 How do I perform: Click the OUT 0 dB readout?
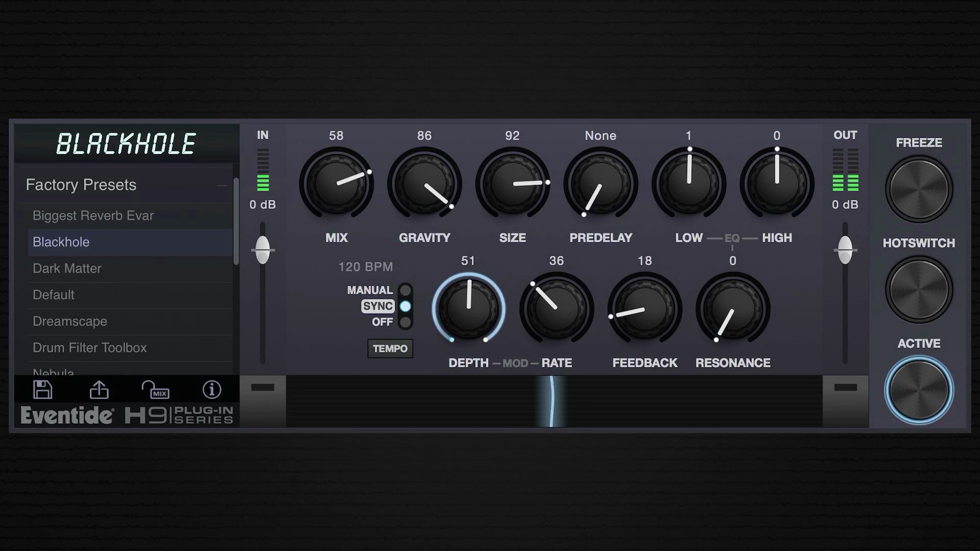pyautogui.click(x=845, y=205)
